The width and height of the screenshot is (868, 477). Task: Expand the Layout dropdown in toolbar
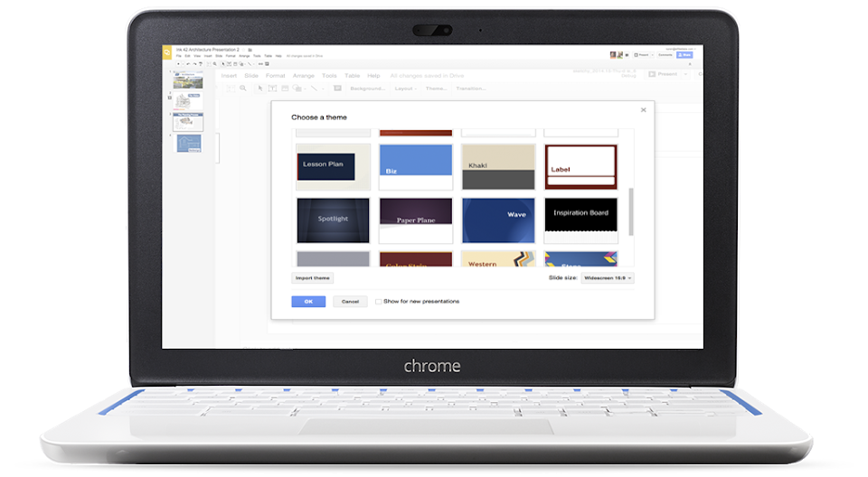(406, 89)
